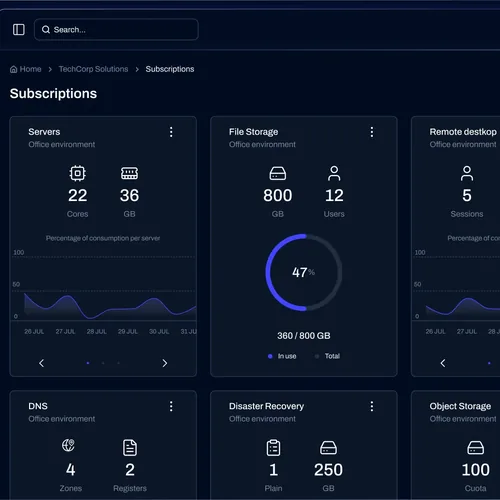Click the 2 Registers value

(130, 470)
